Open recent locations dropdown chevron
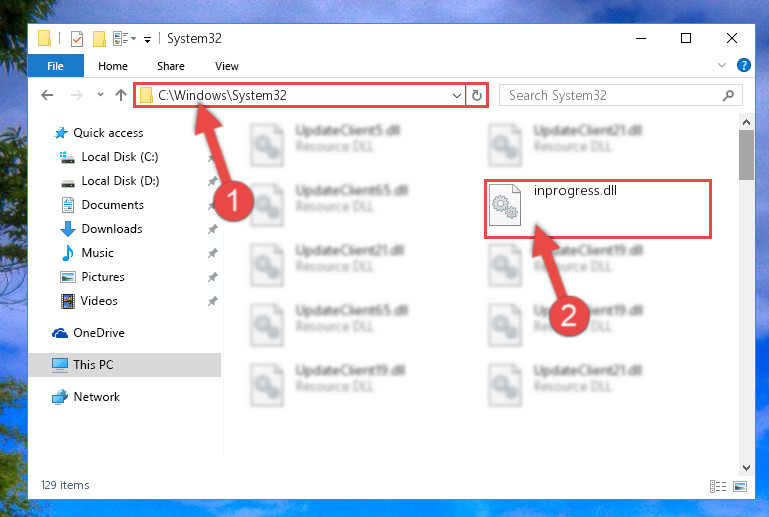 coord(100,95)
